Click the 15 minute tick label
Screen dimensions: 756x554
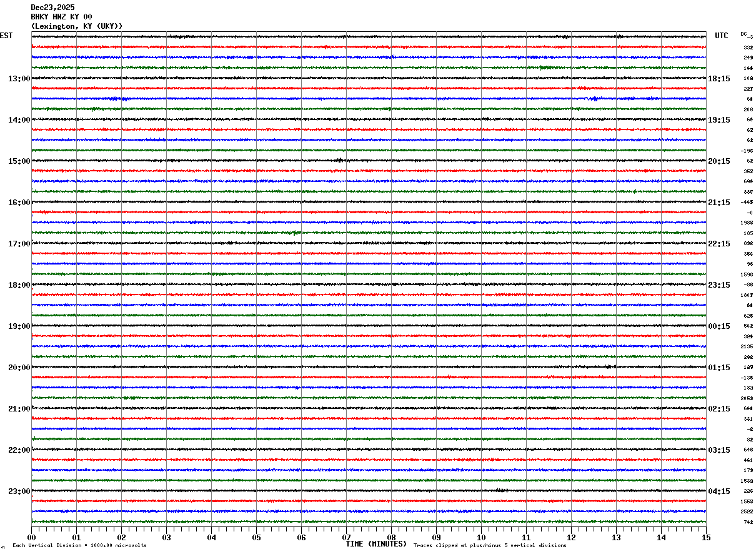(706, 538)
